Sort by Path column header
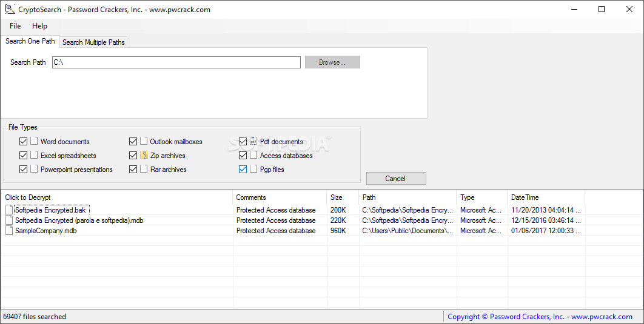 pos(408,197)
